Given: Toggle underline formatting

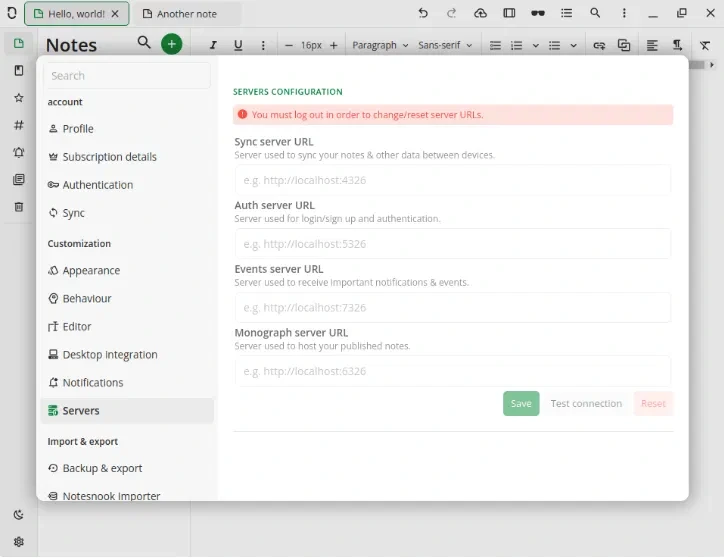Looking at the screenshot, I should coord(238,46).
